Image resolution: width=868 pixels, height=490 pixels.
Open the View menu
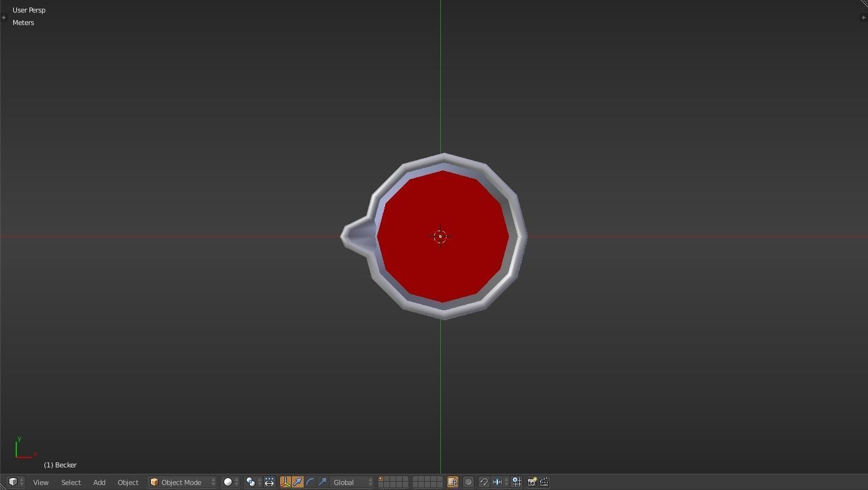pos(41,482)
